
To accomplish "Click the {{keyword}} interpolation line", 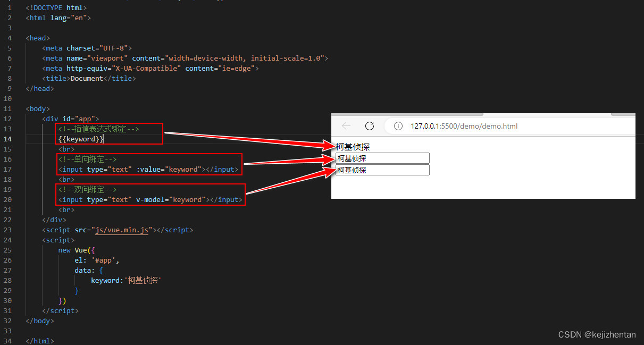I will pos(81,139).
